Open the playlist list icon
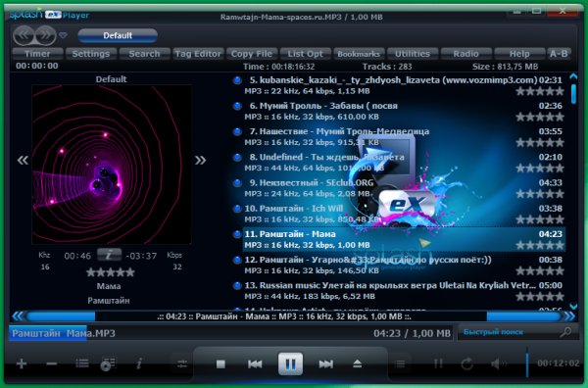Image resolution: width=588 pixels, height=388 pixels. tap(82, 364)
